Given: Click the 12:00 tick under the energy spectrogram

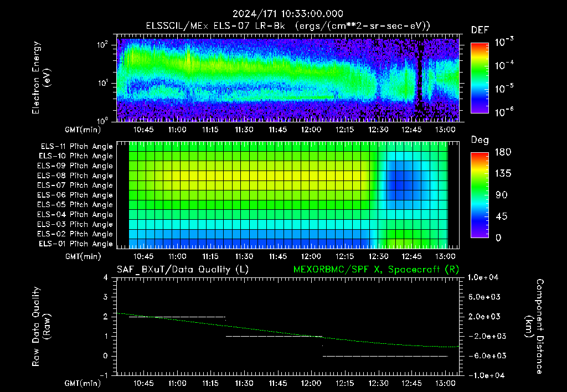Looking at the screenshot, I should coord(311,130).
